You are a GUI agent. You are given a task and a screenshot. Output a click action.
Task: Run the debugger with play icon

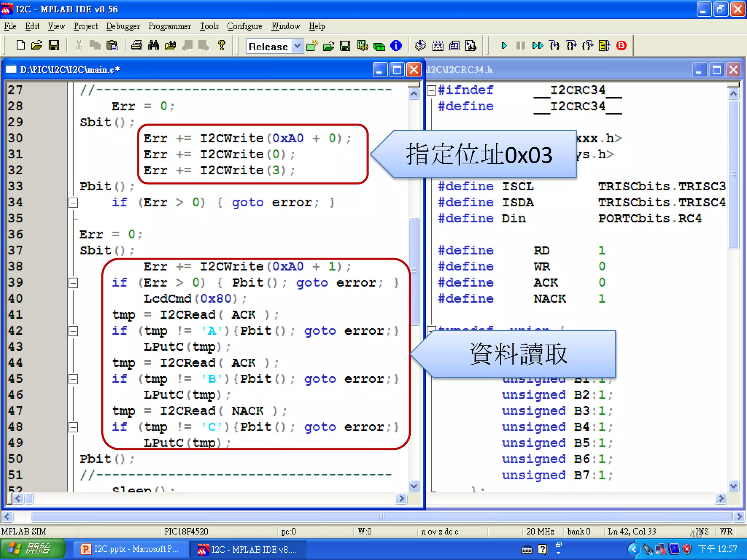pos(504,46)
